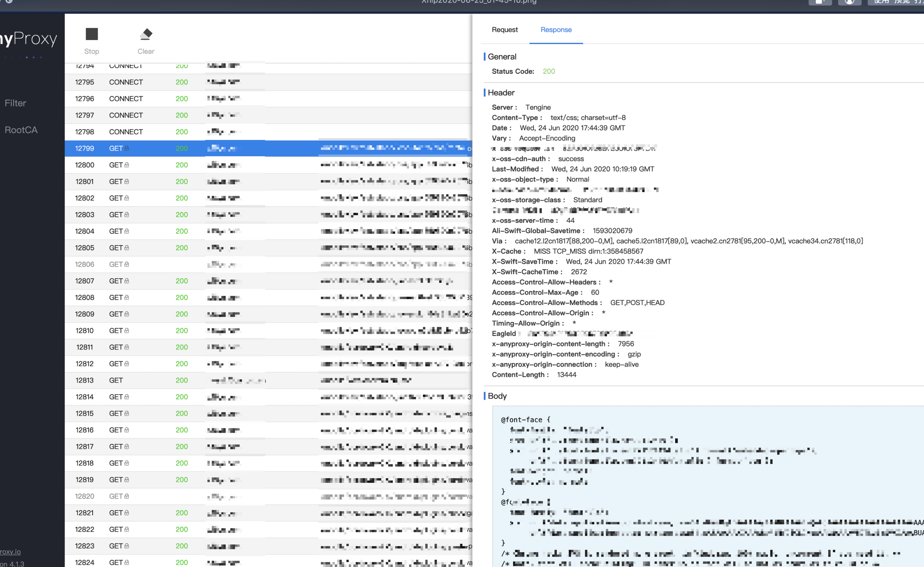The width and height of the screenshot is (924, 567).
Task: Click GET method cell of row 12807
Action: pos(119,281)
